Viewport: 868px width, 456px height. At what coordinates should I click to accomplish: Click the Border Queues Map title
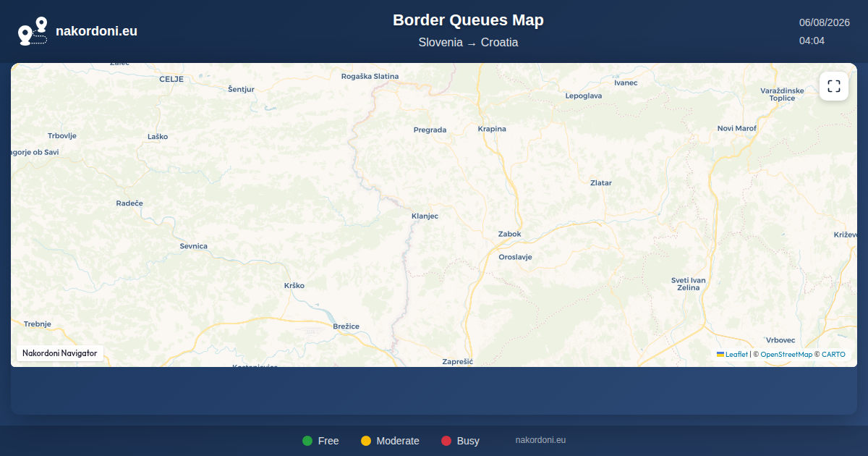(x=468, y=20)
